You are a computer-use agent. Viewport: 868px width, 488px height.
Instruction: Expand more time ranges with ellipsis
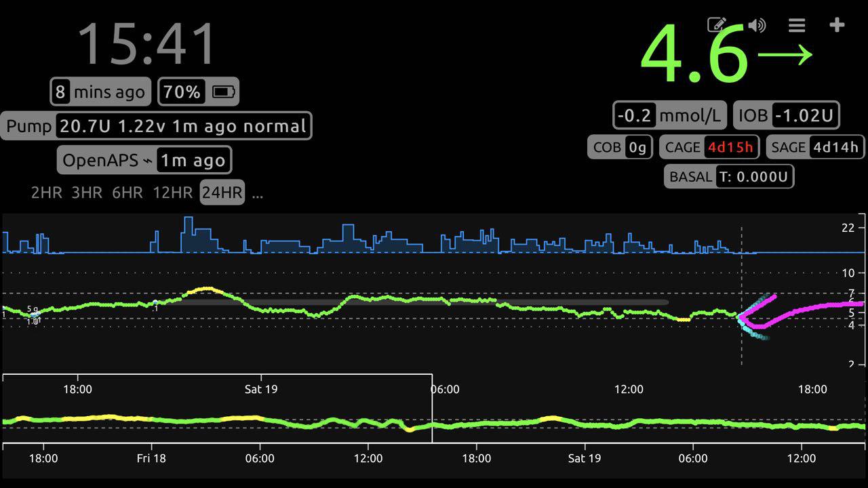257,192
